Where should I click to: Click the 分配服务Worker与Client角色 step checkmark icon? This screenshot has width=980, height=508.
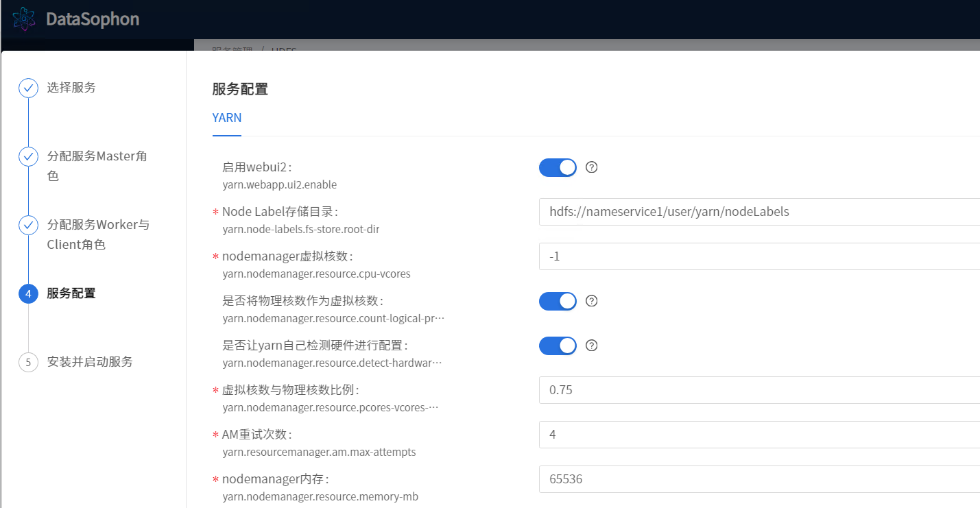pyautogui.click(x=28, y=226)
